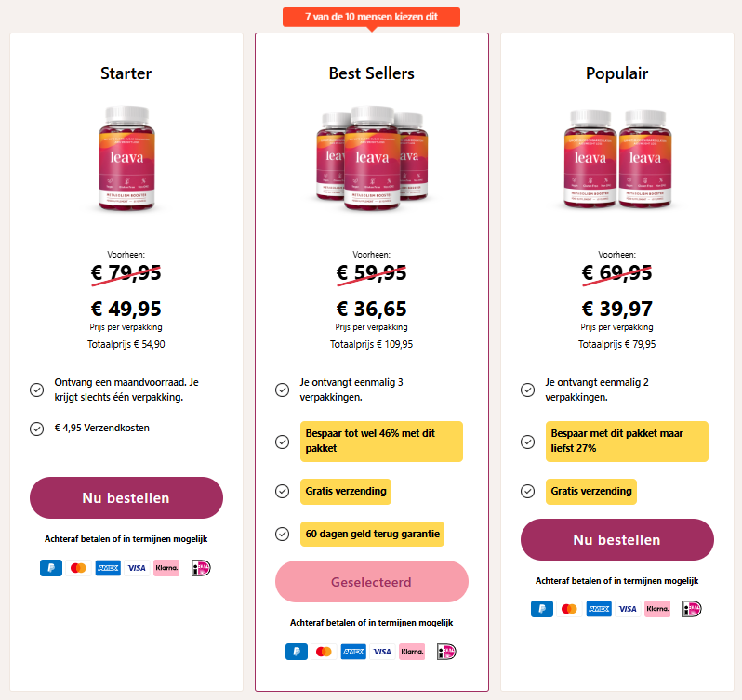The width and height of the screenshot is (742, 700).
Task: Click the checkmark beside Populair's Gratis verzending
Action: 527,491
